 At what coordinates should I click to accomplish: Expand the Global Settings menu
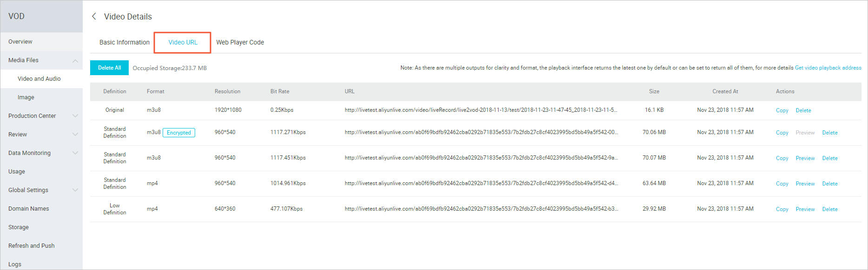(75, 190)
